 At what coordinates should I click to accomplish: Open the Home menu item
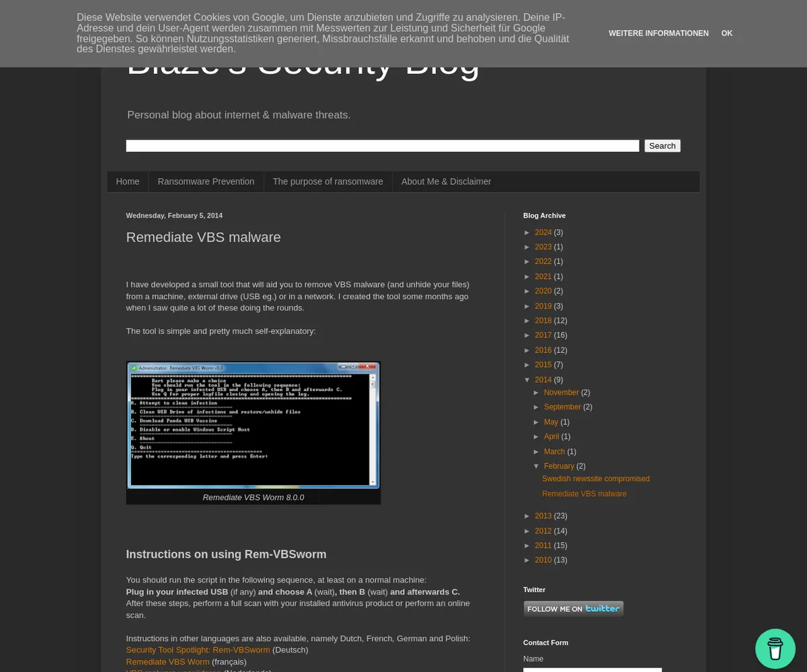[127, 181]
